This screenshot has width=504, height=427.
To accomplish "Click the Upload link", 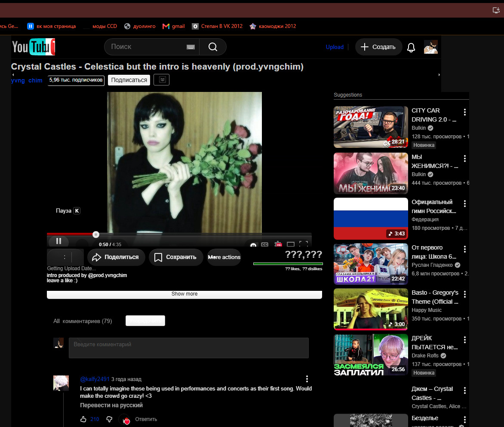I will pos(335,47).
